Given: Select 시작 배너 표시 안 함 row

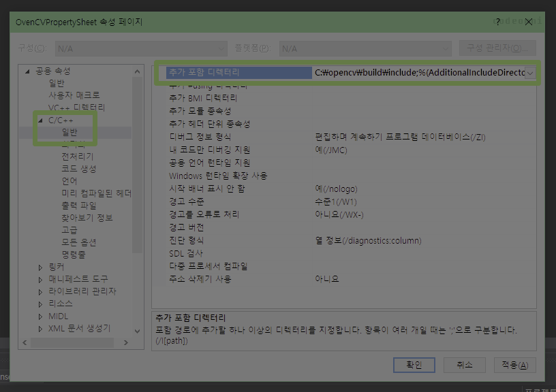Looking at the screenshot, I should pos(207,189).
